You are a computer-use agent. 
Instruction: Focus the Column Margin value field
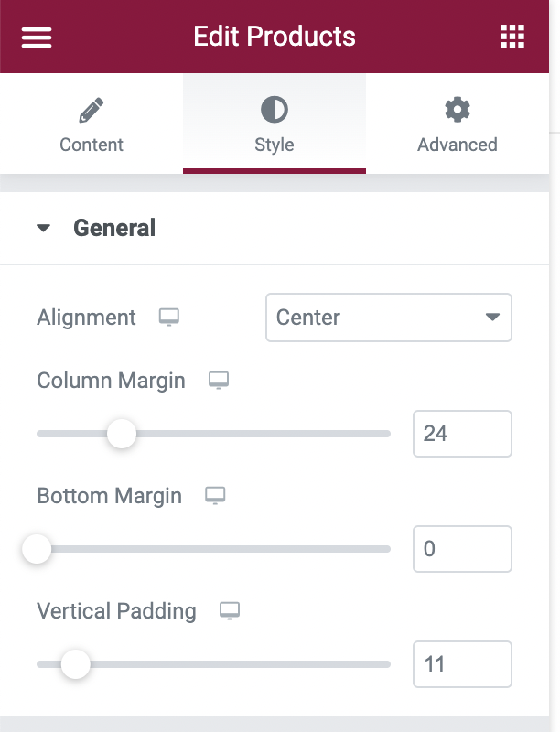coord(462,434)
